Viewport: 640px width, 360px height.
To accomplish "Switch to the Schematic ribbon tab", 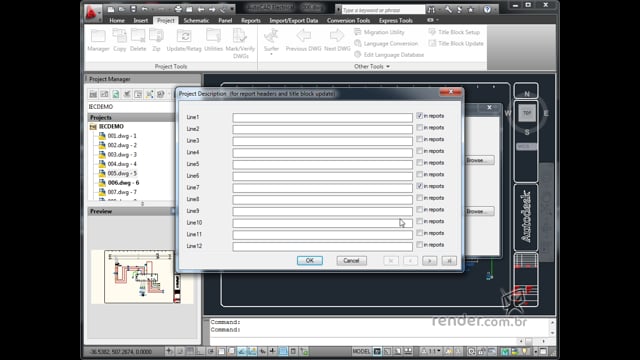I will [x=196, y=20].
